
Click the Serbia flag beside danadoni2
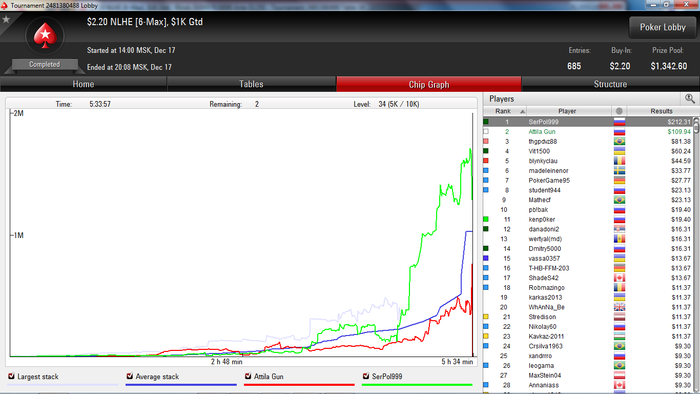coord(619,229)
